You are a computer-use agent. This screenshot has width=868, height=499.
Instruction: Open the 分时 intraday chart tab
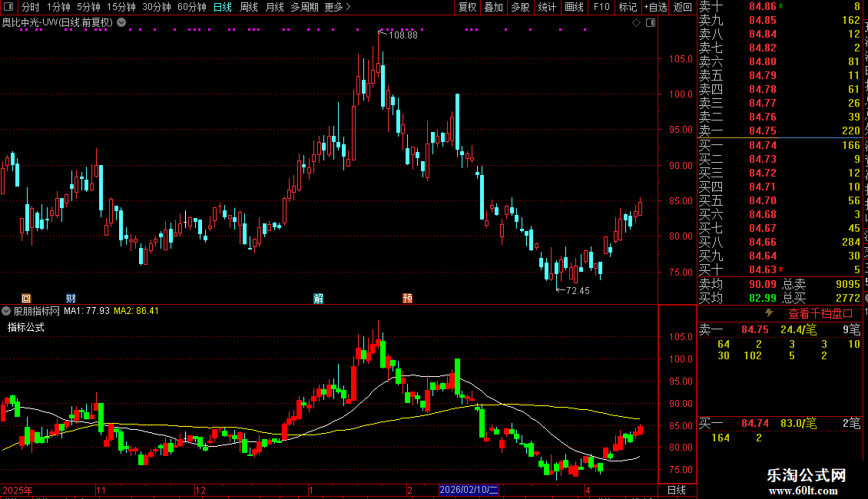[x=31, y=7]
